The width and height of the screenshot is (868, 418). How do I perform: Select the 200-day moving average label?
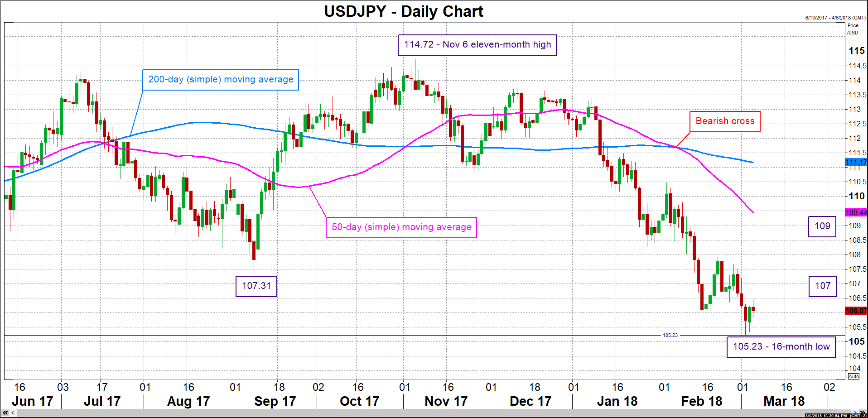click(221, 80)
